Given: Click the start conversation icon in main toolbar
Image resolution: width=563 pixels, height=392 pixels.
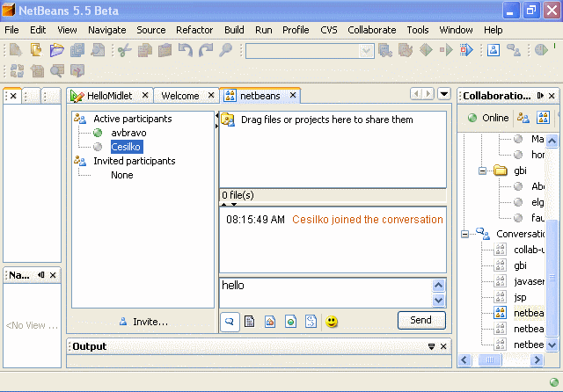Looking at the screenshot, I should [x=514, y=50].
